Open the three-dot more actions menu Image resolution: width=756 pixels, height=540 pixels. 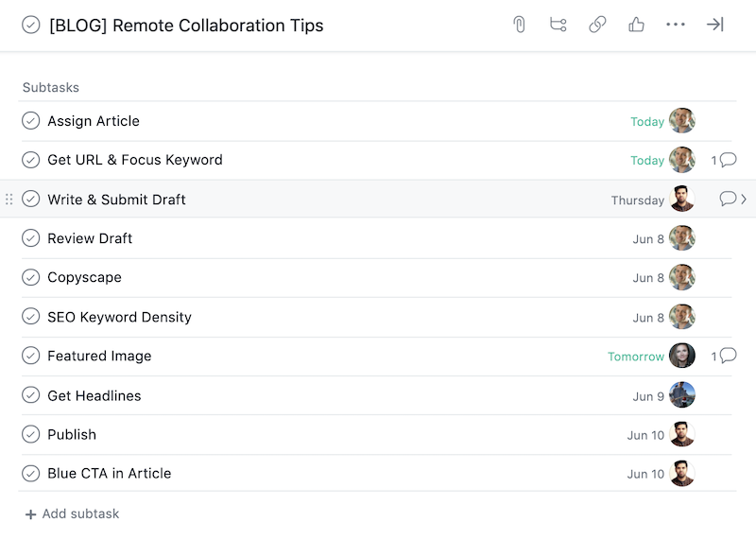tap(676, 25)
